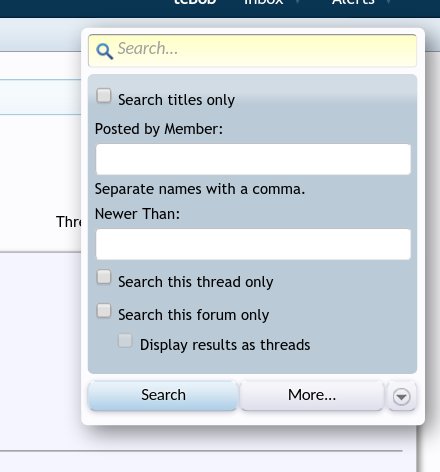Click the small arrow next to Inbox
Screen dimensions: 440x472
click(x=297, y=2)
